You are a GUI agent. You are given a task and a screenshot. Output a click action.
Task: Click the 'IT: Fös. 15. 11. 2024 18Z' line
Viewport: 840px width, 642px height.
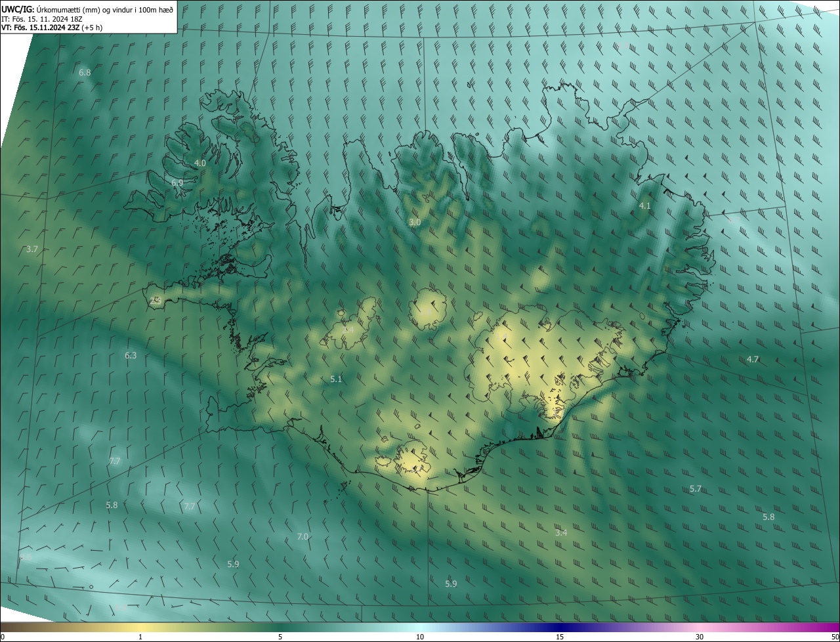coord(43,18)
